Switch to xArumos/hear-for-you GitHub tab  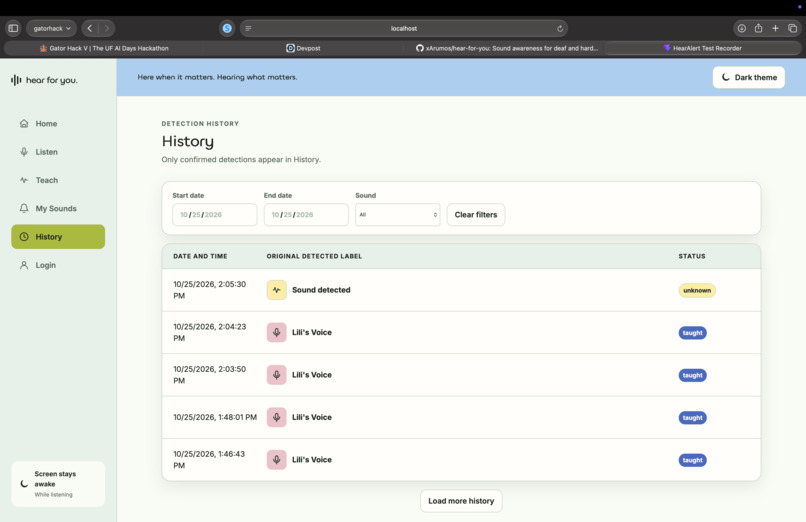[506, 48]
